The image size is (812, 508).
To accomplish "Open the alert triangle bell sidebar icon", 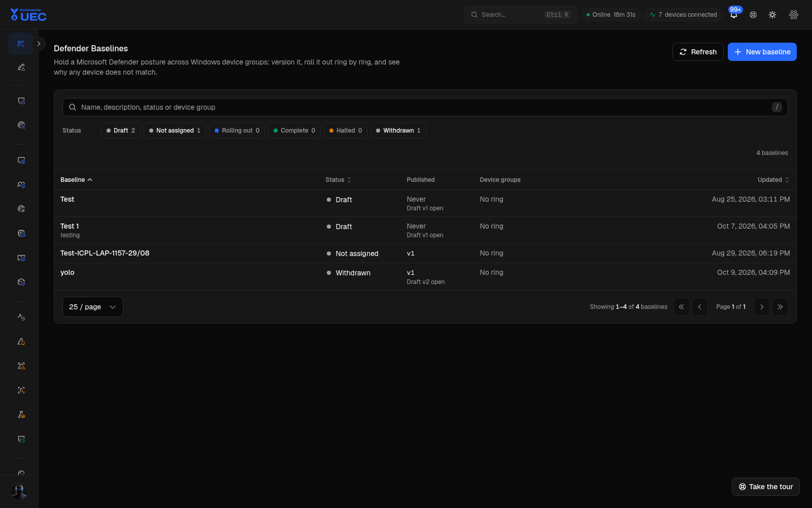I will 21,341.
